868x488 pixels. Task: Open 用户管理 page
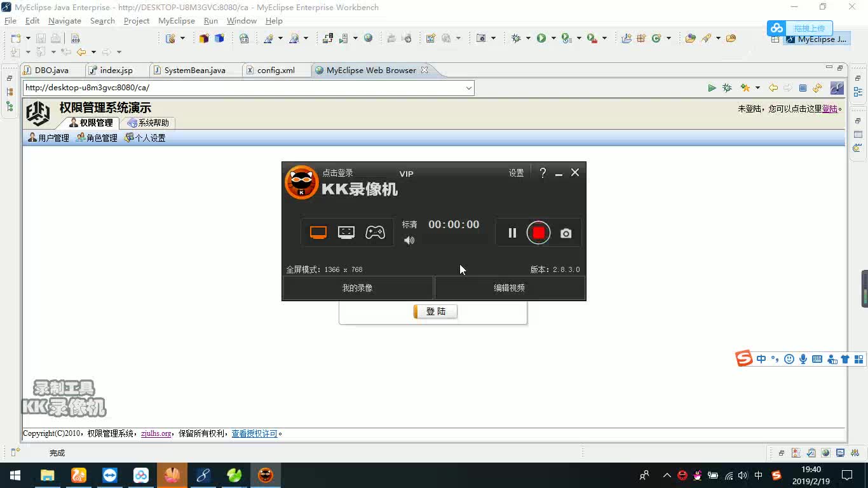click(x=48, y=138)
